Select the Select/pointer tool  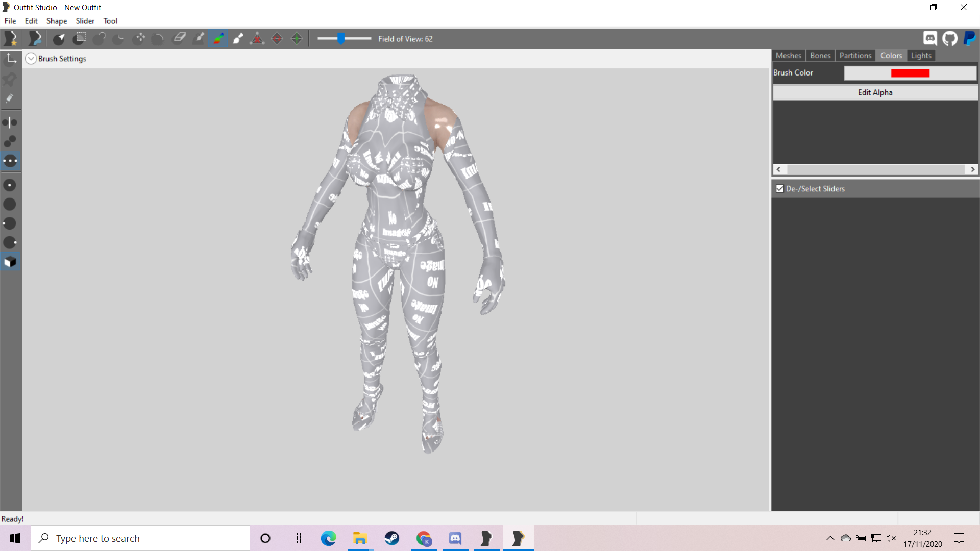(x=59, y=39)
